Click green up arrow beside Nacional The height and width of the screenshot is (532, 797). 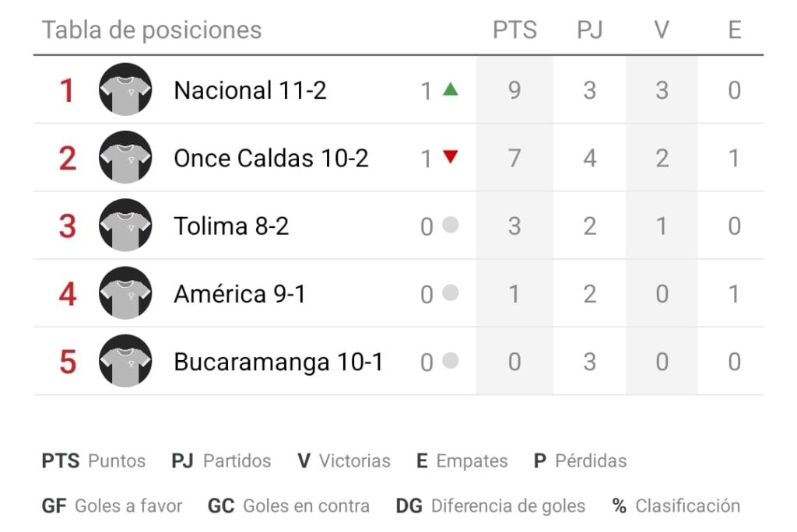[x=451, y=89]
